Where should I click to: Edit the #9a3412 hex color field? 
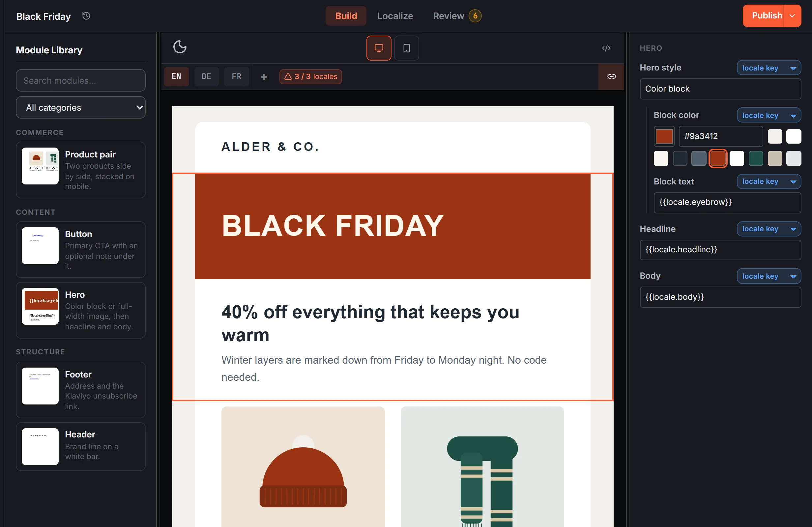721,136
